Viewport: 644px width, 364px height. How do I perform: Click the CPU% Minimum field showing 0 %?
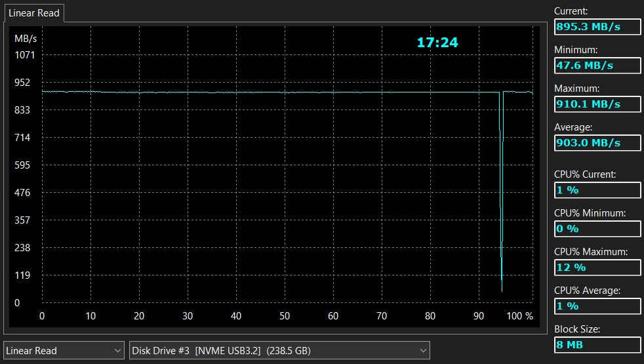pos(597,228)
